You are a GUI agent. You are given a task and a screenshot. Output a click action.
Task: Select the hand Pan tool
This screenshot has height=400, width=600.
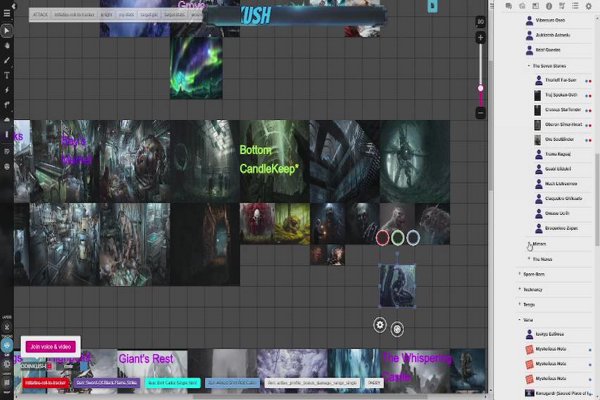(x=7, y=46)
